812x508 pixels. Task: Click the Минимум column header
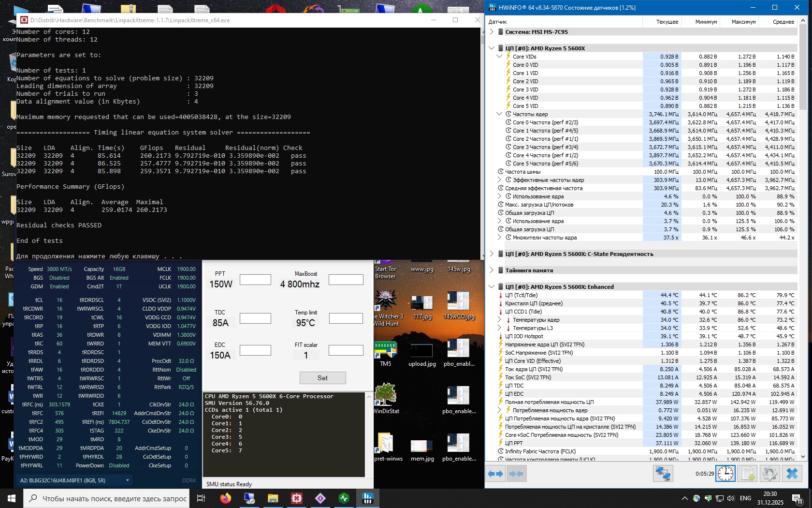[700, 22]
